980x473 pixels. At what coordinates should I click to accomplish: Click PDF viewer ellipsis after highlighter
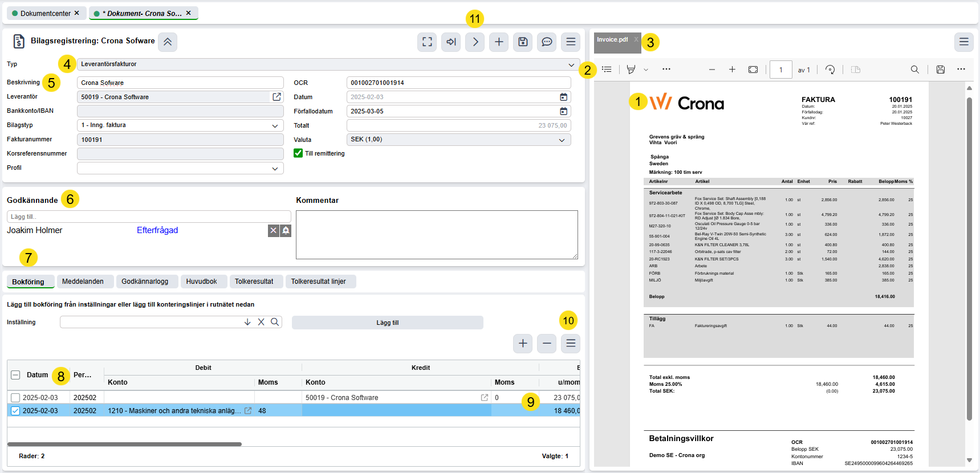click(666, 70)
